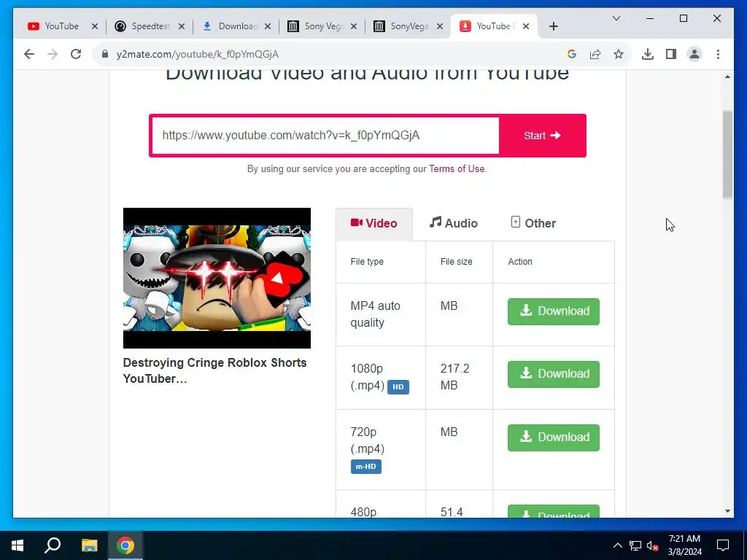The height and width of the screenshot is (560, 747).
Task: Open the Windows notification center
Action: point(723,545)
